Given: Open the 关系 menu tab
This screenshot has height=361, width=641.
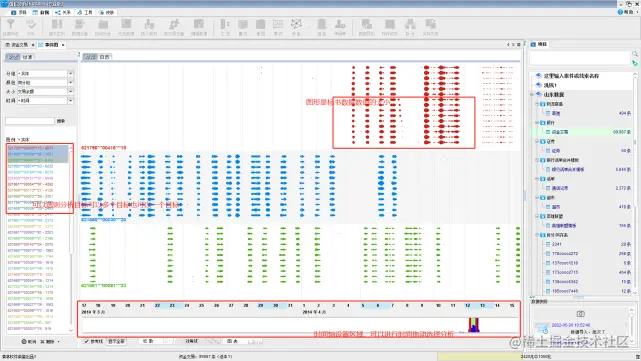Looking at the screenshot, I should (x=63, y=13).
